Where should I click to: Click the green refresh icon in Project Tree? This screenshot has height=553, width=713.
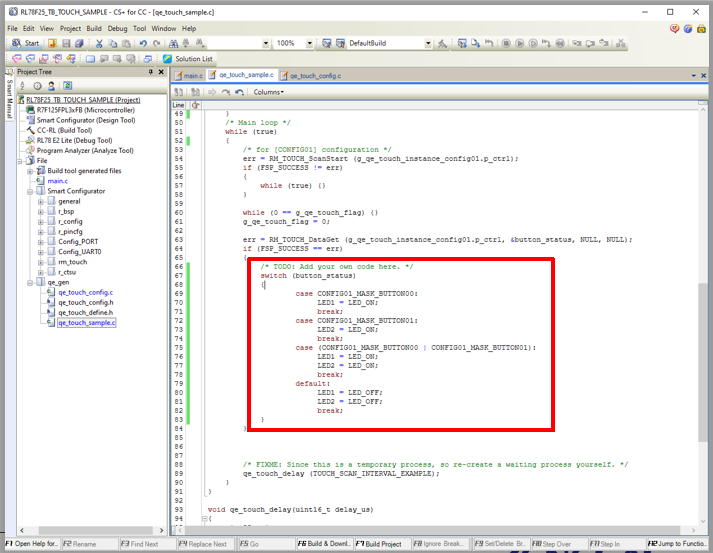click(x=67, y=85)
